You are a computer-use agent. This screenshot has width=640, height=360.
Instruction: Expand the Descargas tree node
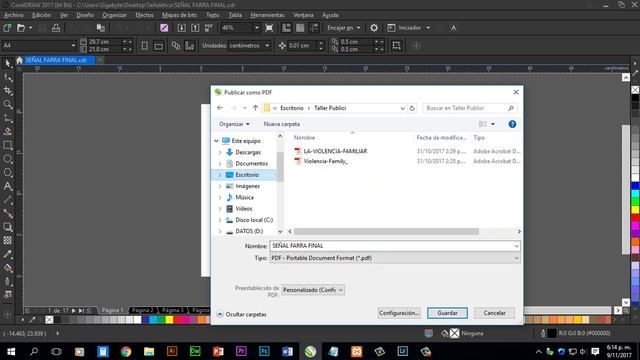[x=220, y=152]
